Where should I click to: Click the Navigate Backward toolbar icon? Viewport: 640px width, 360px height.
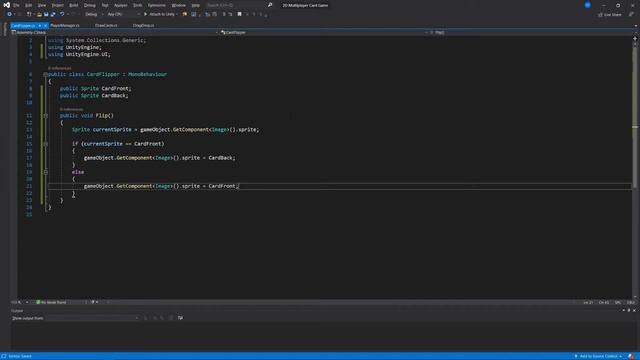coord(9,14)
